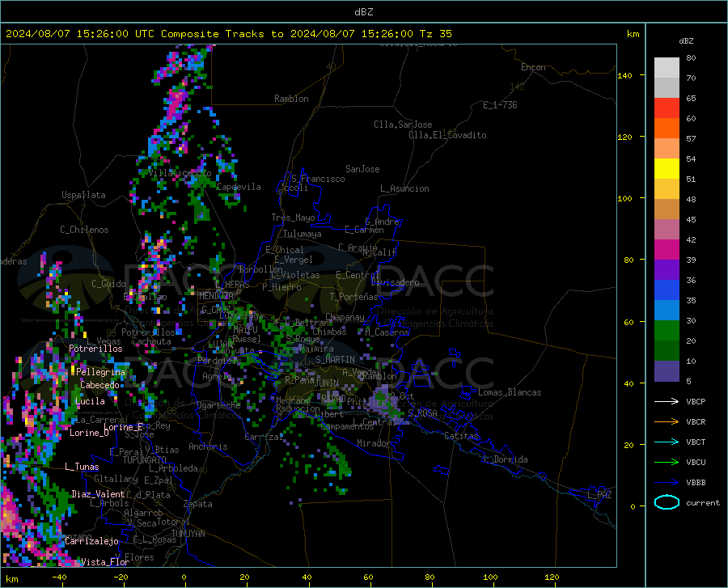Click the C_Chilenos label

pyautogui.click(x=84, y=230)
